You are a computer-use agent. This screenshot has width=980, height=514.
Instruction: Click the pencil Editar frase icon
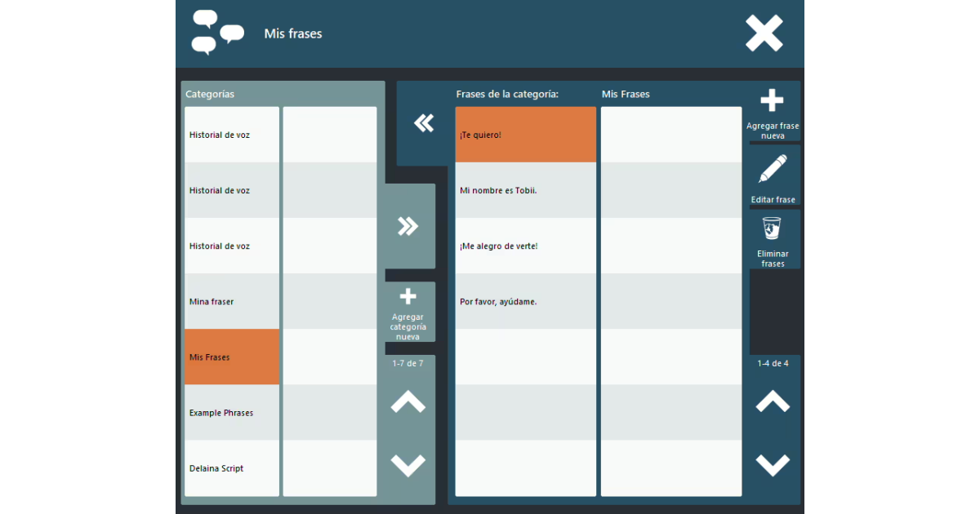[773, 169]
